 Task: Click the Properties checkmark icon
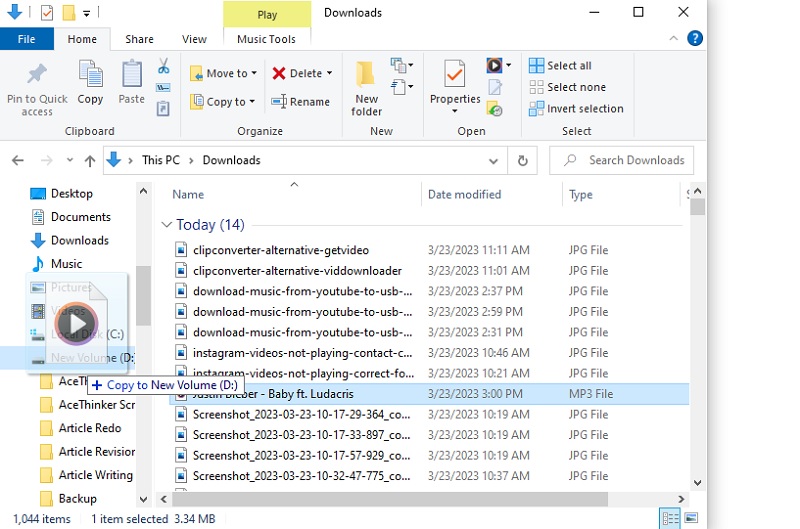point(455,74)
